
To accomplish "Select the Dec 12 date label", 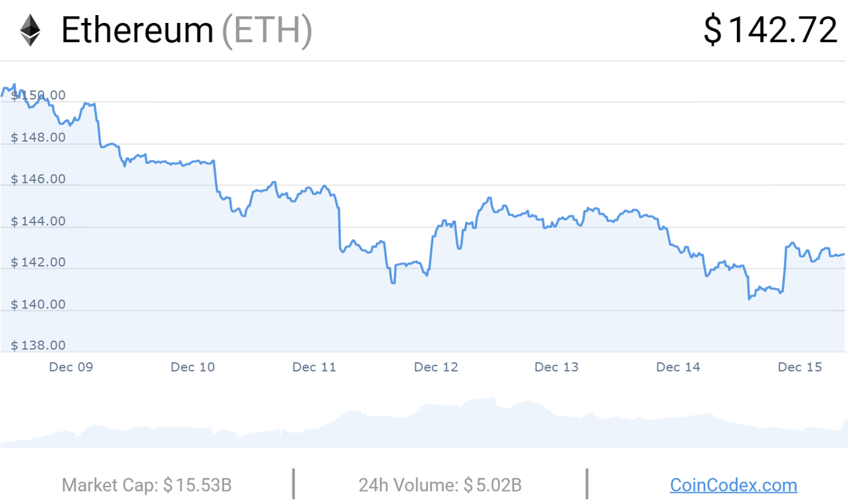I will point(436,367).
